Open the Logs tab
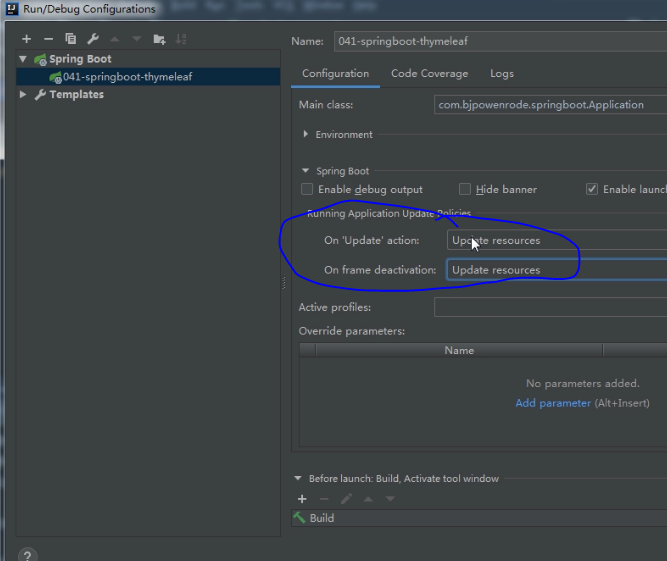The image size is (667, 561). [502, 74]
